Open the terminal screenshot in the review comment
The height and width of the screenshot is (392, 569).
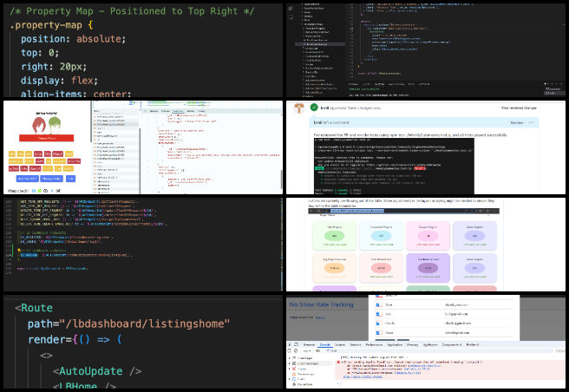394,166
